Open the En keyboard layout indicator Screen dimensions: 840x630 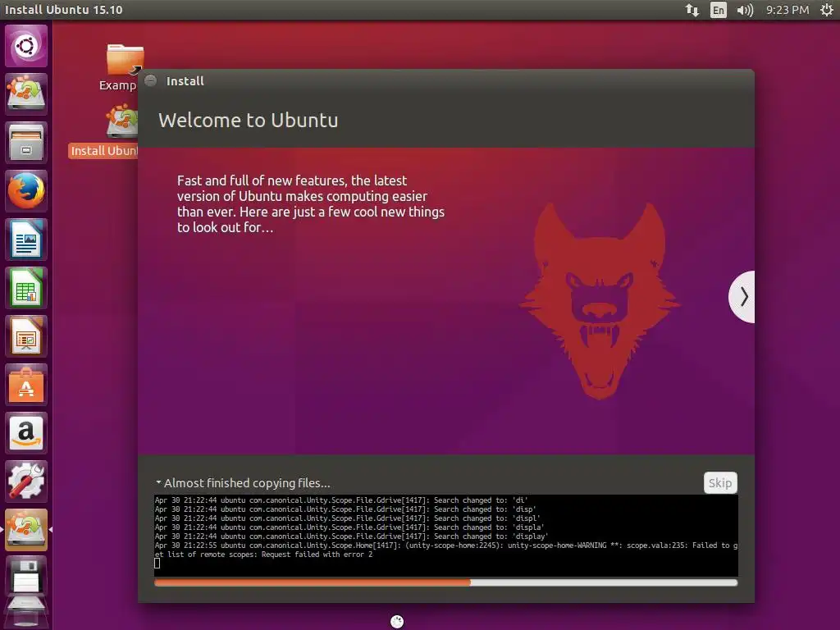click(x=718, y=10)
